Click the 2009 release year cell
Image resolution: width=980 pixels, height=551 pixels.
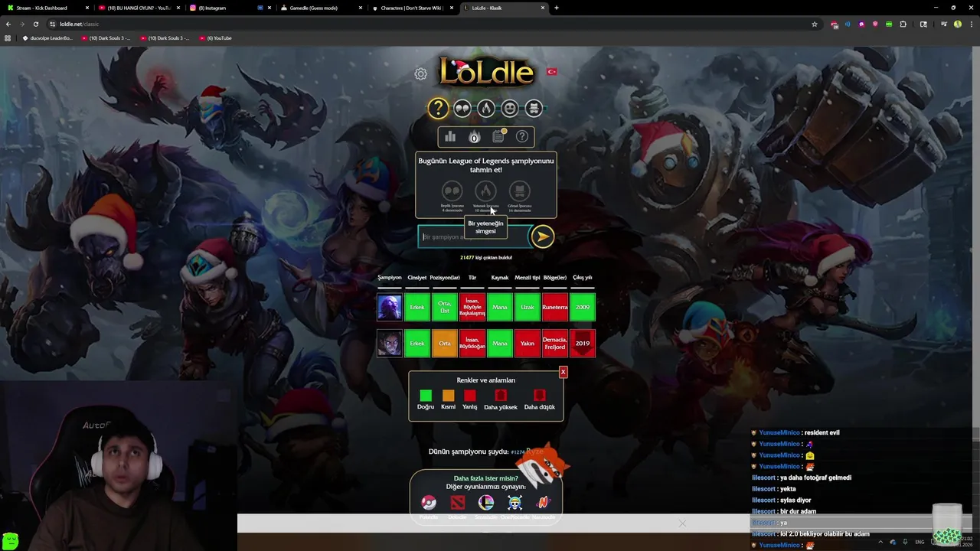(x=583, y=307)
